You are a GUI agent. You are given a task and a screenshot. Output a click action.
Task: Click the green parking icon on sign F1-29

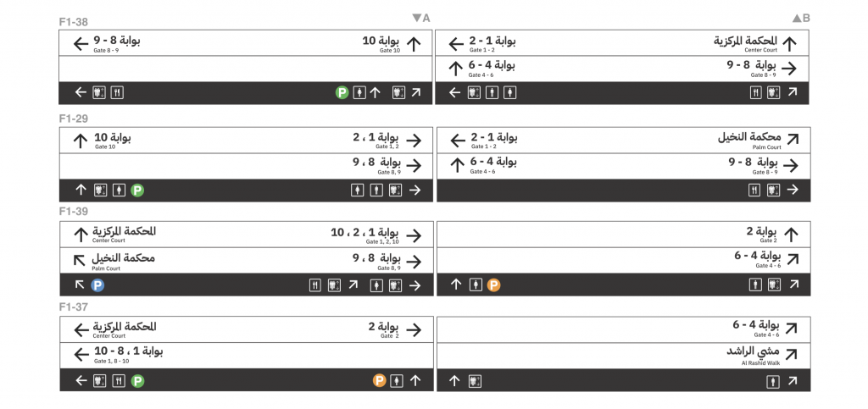point(137,191)
